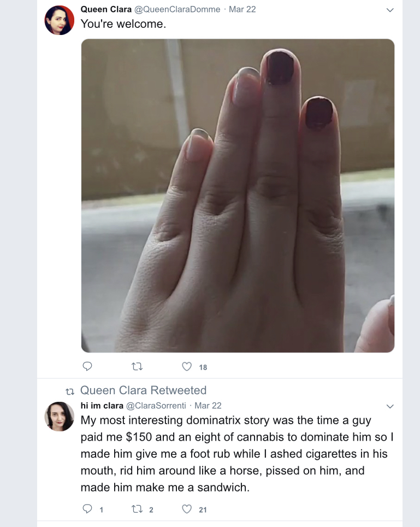This screenshot has width=420, height=527.
Task: Open the Mar 22 timestamp on retweeted tweet
Action: click(208, 406)
